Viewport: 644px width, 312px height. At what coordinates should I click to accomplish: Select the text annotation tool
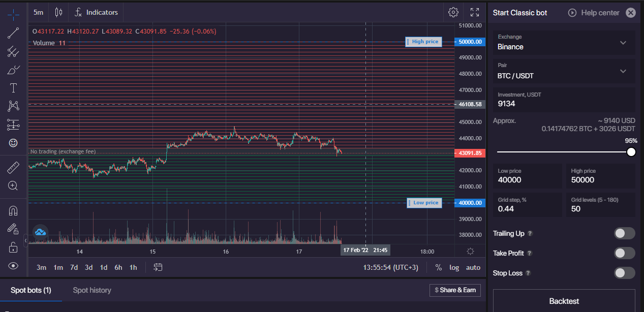coord(13,88)
